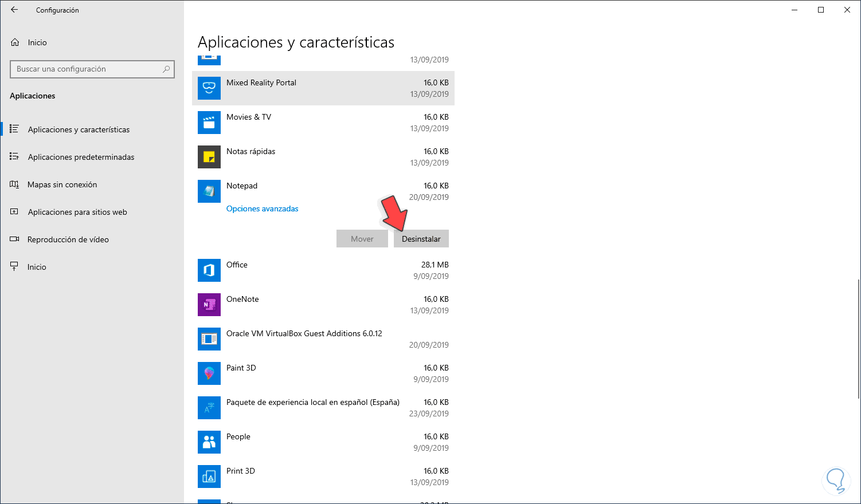Click the Aplicaciones predeterminadas sidebar icon
Screen dimensions: 861x504
pos(14,157)
